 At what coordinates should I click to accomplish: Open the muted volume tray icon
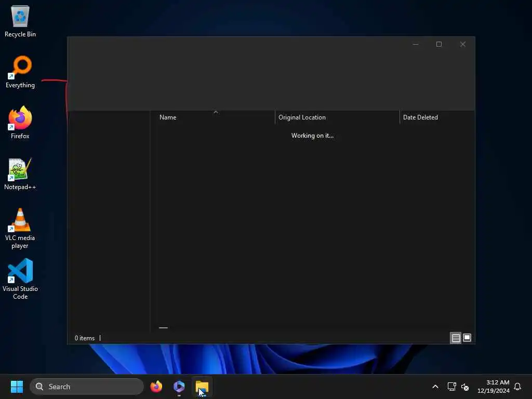point(465,387)
